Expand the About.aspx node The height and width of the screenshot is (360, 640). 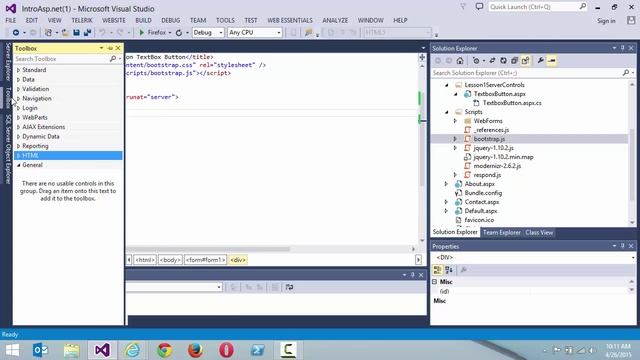[x=447, y=184]
